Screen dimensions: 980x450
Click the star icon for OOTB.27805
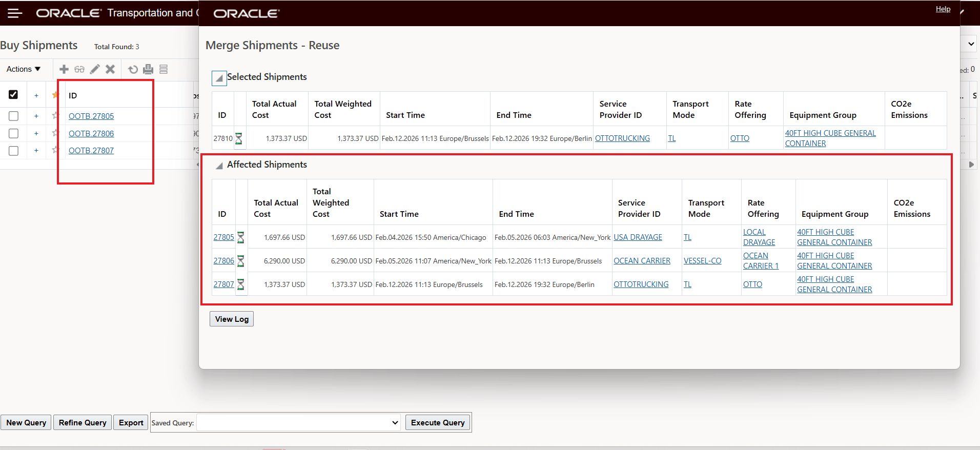55,115
